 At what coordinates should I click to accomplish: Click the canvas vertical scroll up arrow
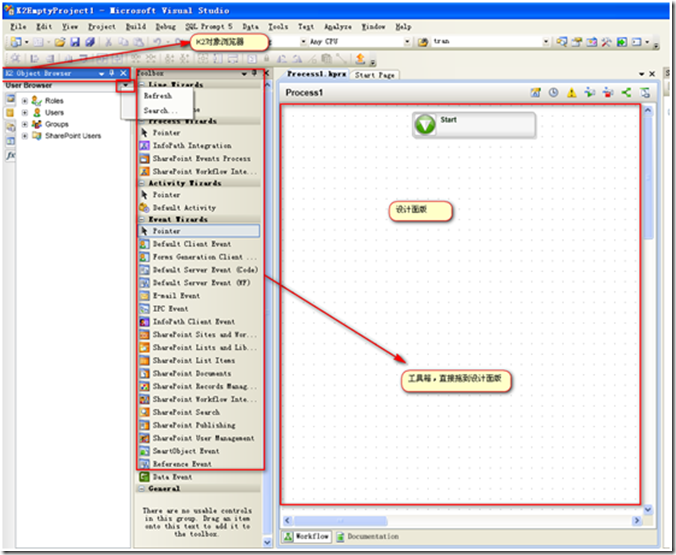pos(648,111)
